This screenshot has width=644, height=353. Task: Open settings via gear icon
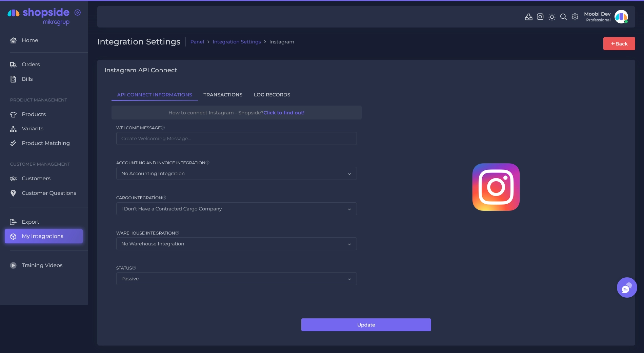[575, 17]
